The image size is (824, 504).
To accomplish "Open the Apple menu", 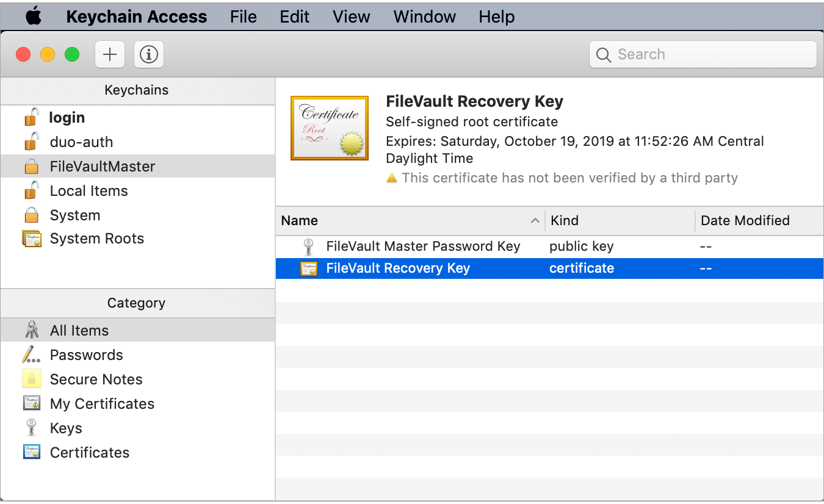I will click(x=34, y=16).
